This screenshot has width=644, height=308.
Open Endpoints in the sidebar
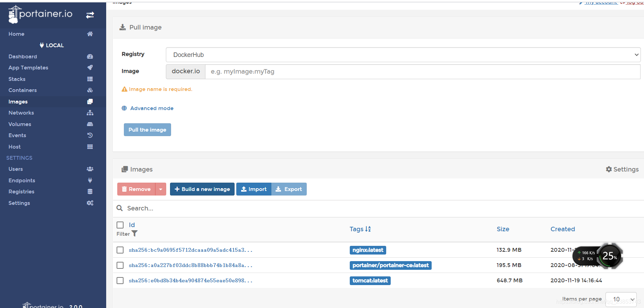[22, 180]
